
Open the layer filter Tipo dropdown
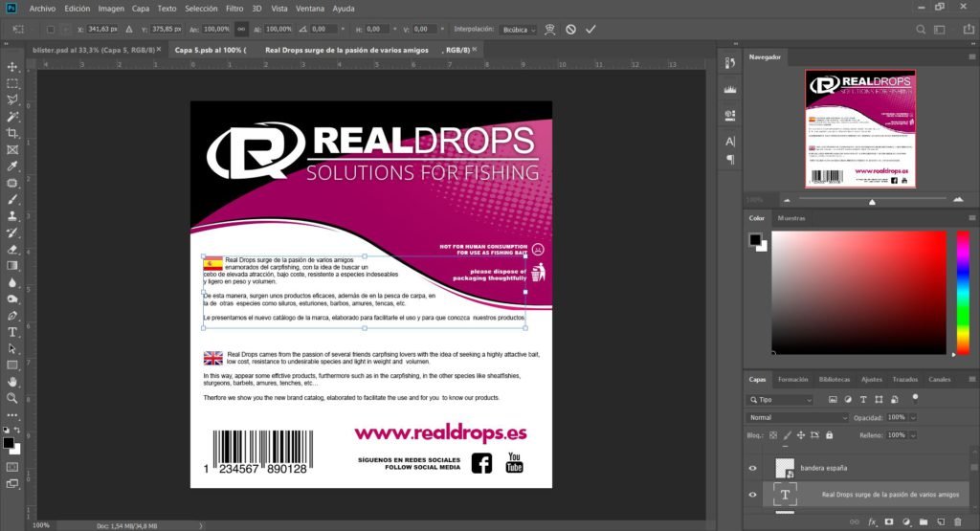coord(780,400)
